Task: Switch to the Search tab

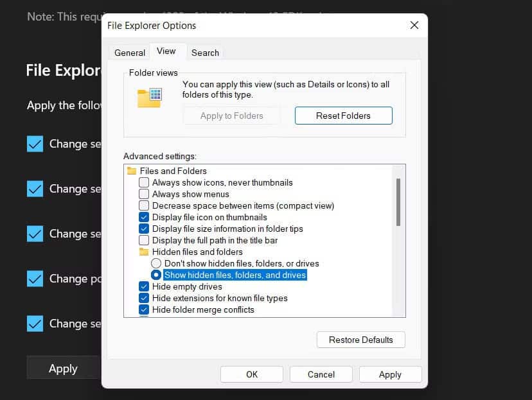Action: point(205,52)
